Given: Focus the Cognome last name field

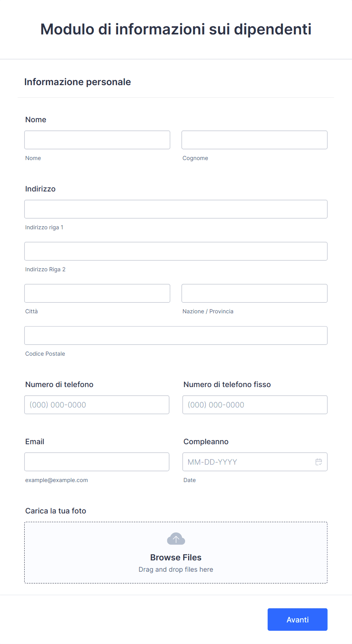Looking at the screenshot, I should (x=254, y=140).
